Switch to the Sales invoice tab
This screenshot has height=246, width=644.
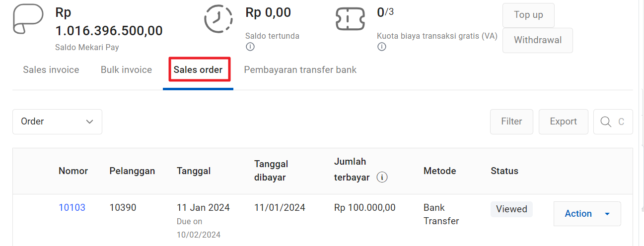point(51,70)
